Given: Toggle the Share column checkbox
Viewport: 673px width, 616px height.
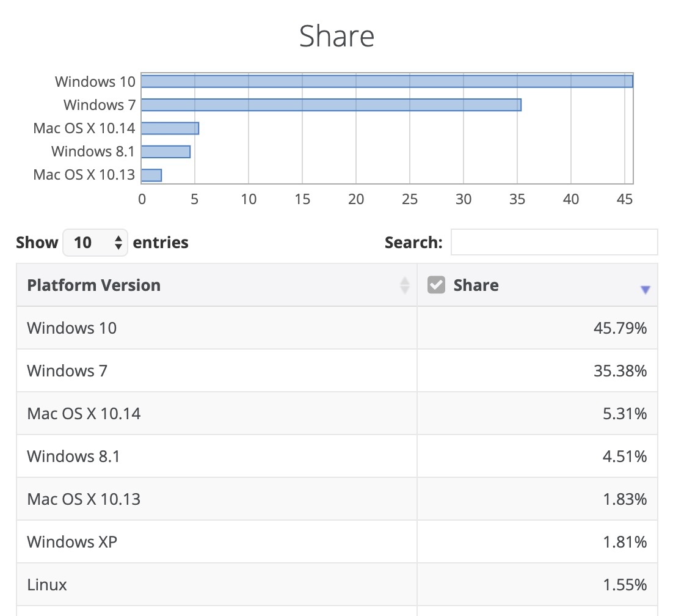Looking at the screenshot, I should [436, 285].
